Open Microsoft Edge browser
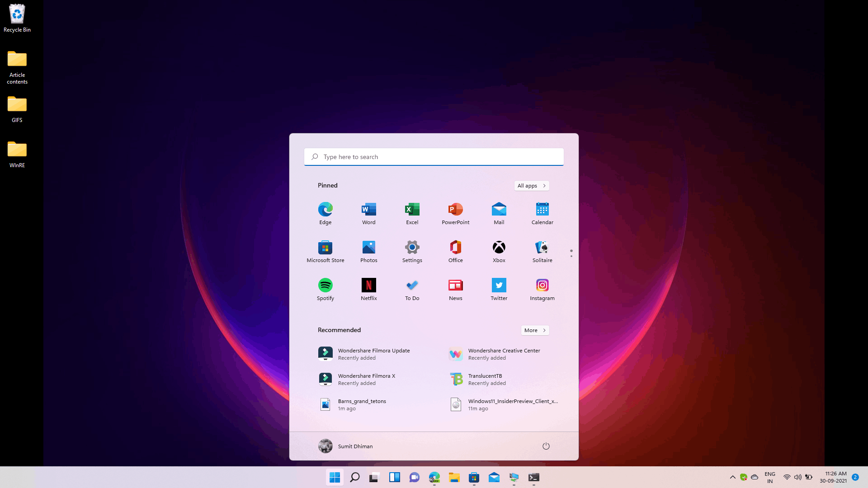 [325, 209]
